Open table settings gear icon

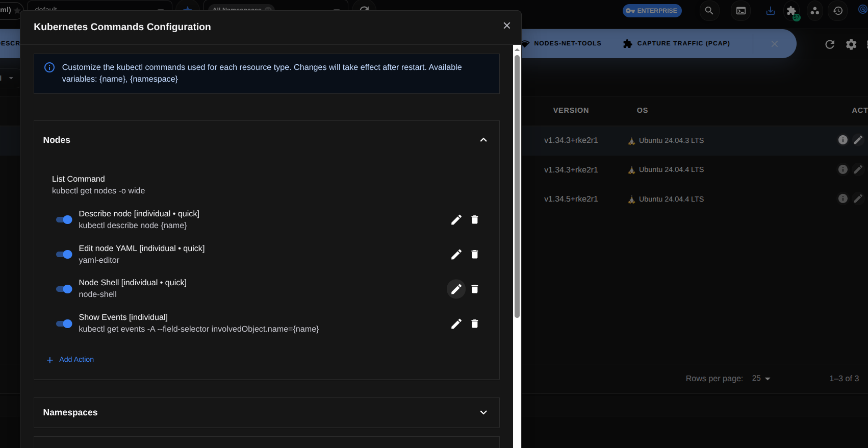[851, 44]
